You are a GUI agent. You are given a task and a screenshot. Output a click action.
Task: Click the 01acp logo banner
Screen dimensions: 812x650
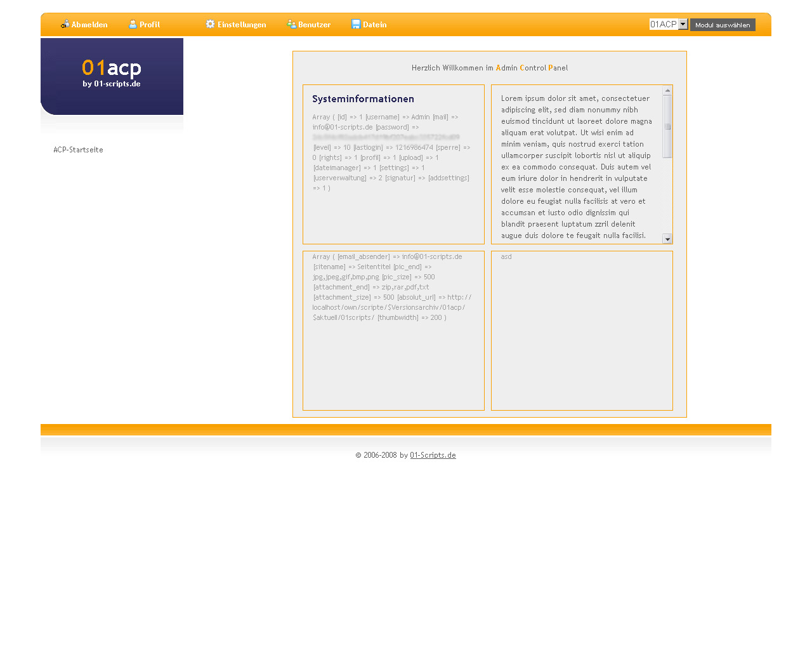pos(112,76)
